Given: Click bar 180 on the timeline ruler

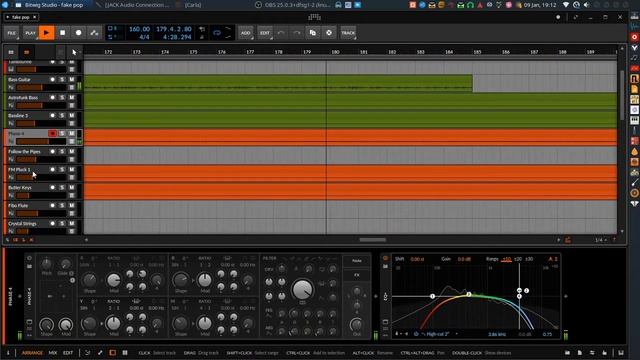Looking at the screenshot, I should (336, 52).
